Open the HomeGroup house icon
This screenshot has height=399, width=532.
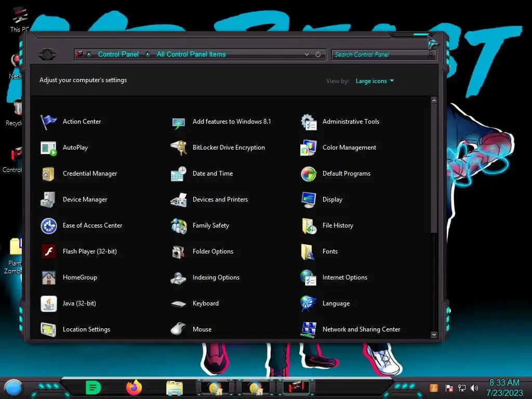click(x=48, y=278)
